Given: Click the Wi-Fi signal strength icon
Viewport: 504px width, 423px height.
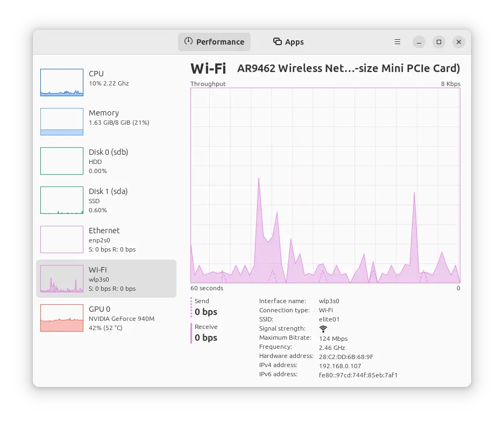Looking at the screenshot, I should 323,329.
